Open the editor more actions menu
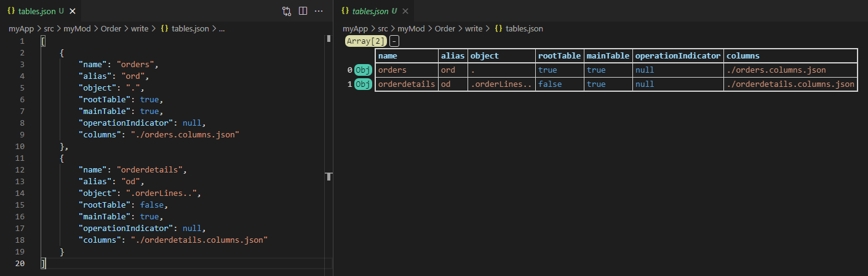Viewport: 868px width, 276px height. 319,11
